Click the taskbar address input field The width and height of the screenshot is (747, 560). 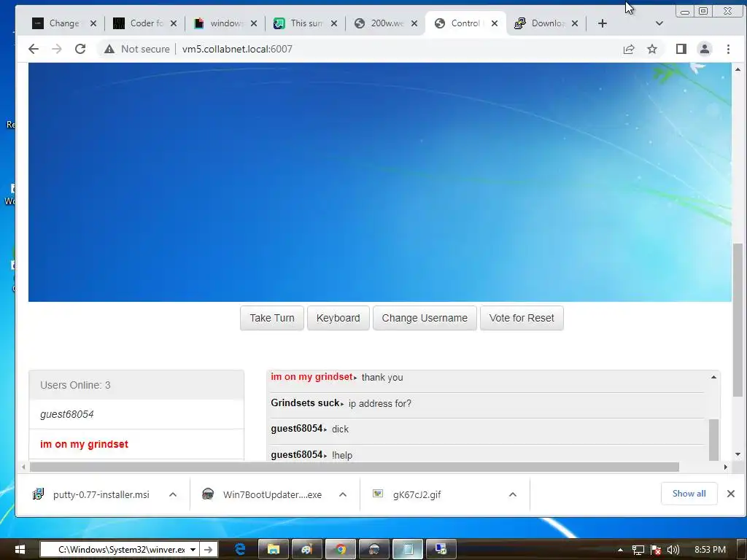point(115,550)
